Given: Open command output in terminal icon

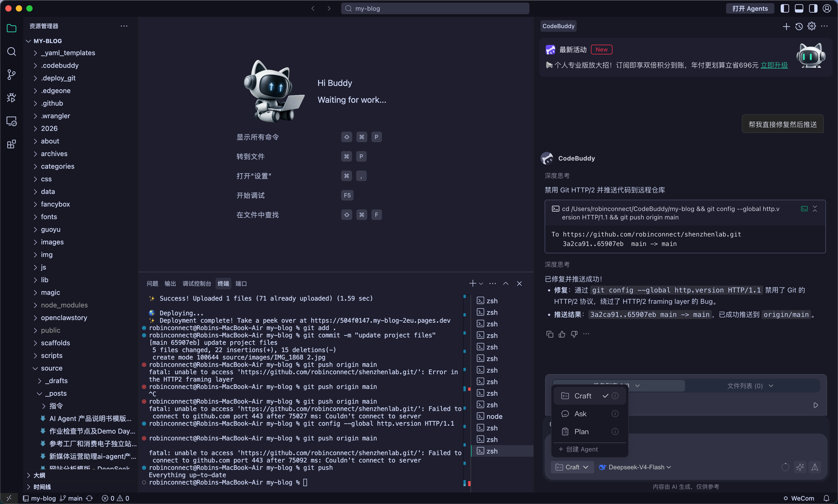Looking at the screenshot, I should tap(804, 209).
